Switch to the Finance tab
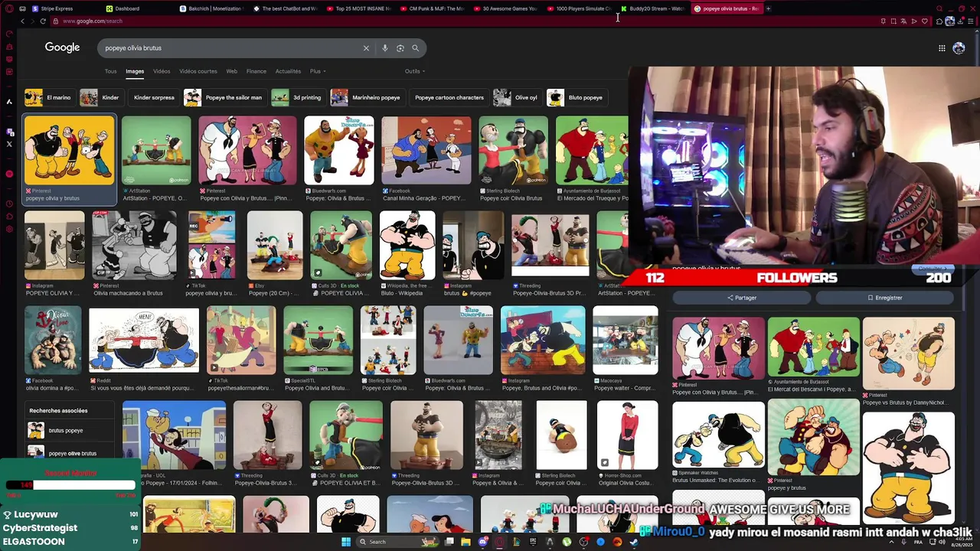Image resolution: width=980 pixels, height=551 pixels. pos(256,71)
